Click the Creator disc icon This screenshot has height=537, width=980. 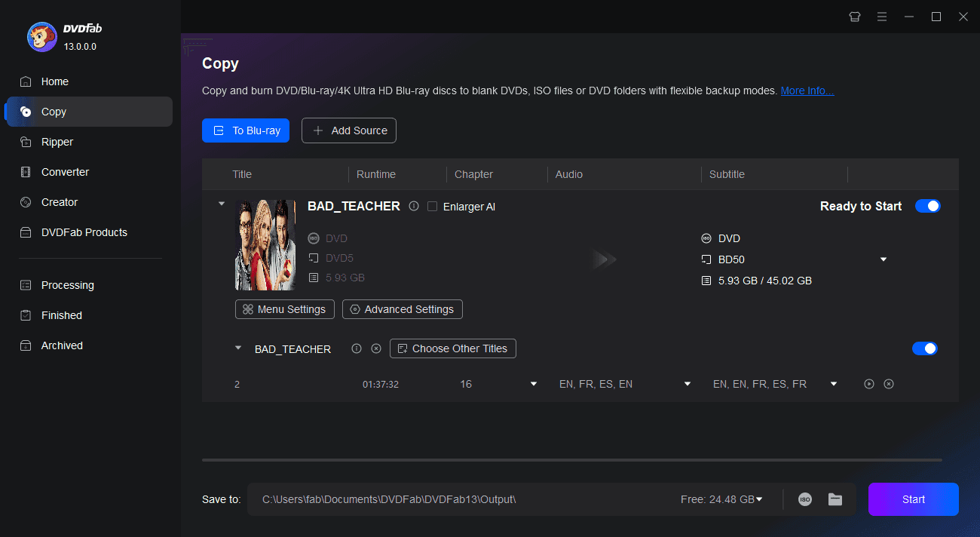pos(26,202)
